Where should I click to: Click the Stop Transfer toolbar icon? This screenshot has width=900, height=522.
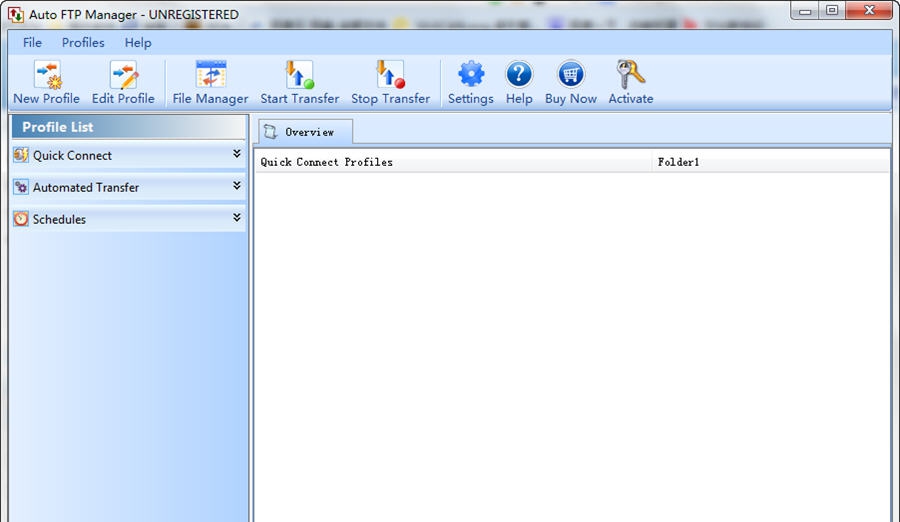[x=390, y=75]
